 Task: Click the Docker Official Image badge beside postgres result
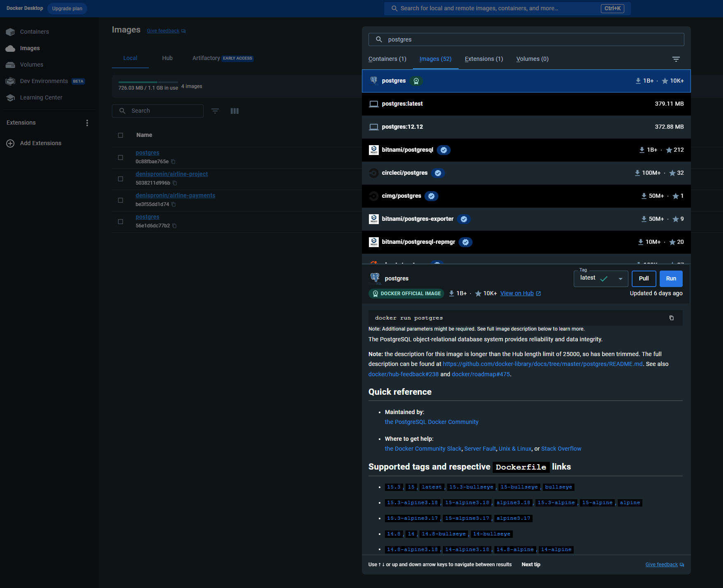[x=416, y=81]
